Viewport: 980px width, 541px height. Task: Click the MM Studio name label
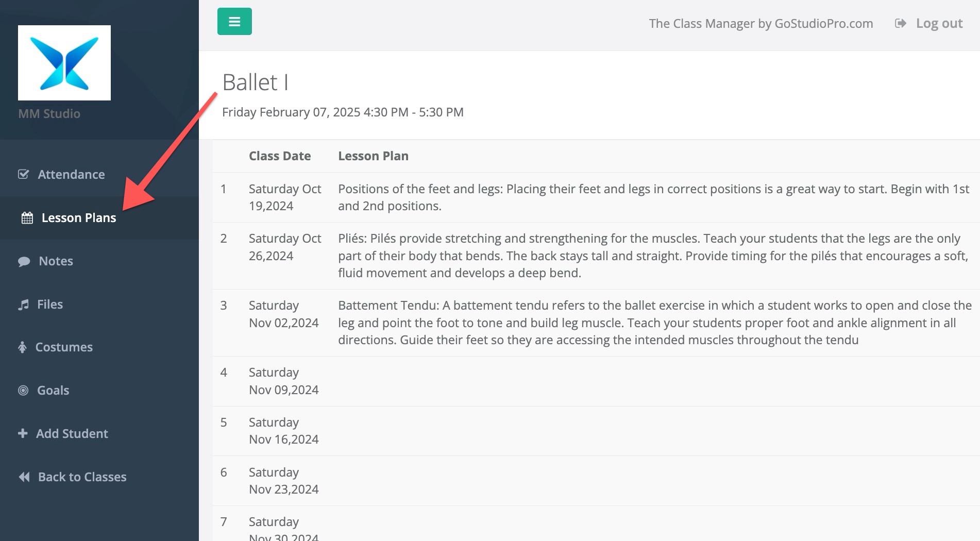click(x=49, y=114)
